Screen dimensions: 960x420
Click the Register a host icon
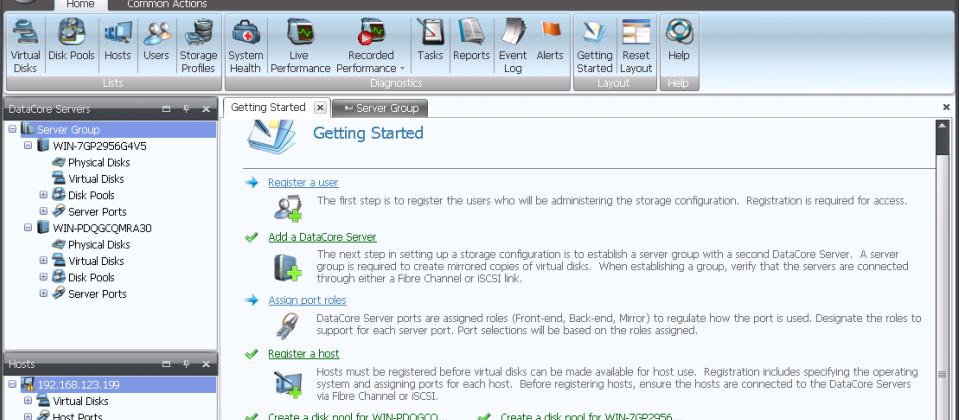click(288, 384)
